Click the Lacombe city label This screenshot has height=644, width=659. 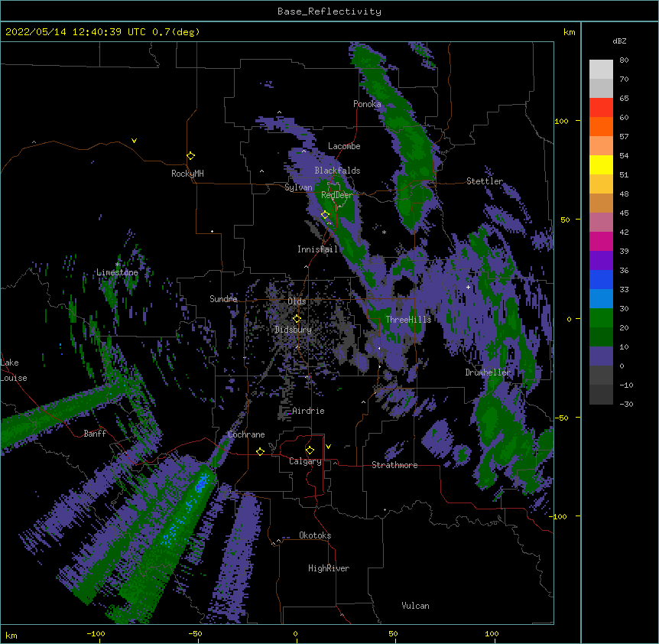click(344, 146)
